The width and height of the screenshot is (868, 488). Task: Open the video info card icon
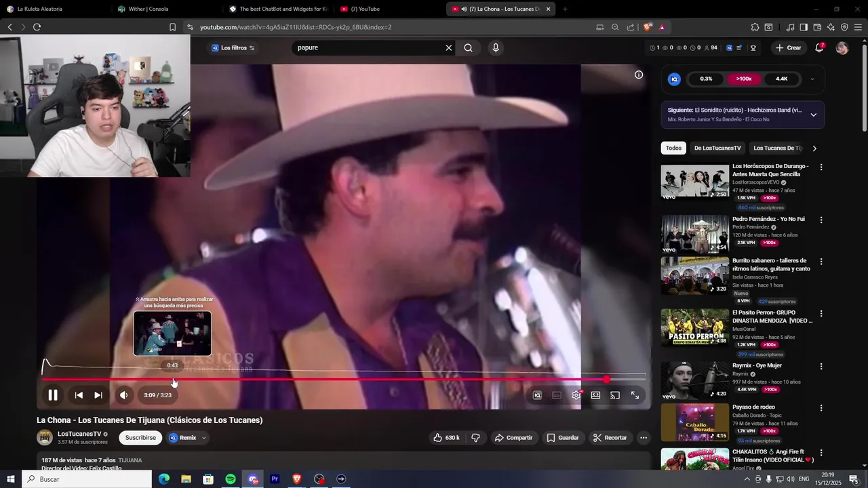pos(639,75)
